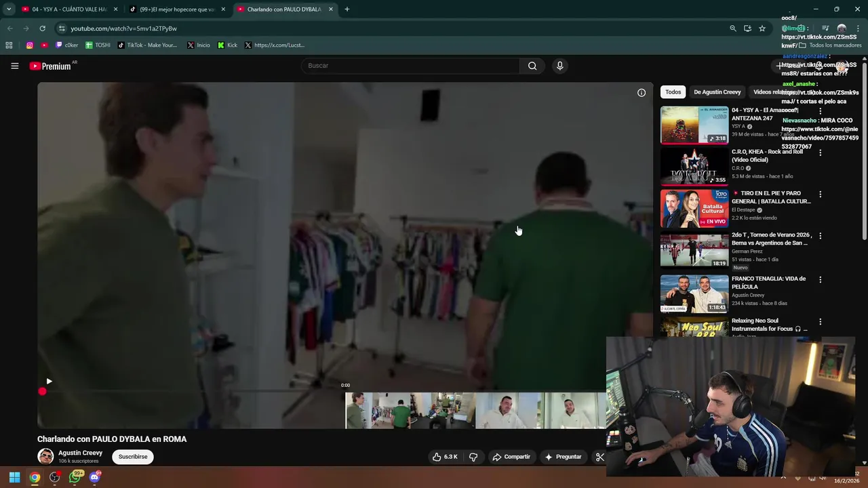The height and width of the screenshot is (488, 868).
Task: Open the Kick bookmark
Action: click(227, 45)
